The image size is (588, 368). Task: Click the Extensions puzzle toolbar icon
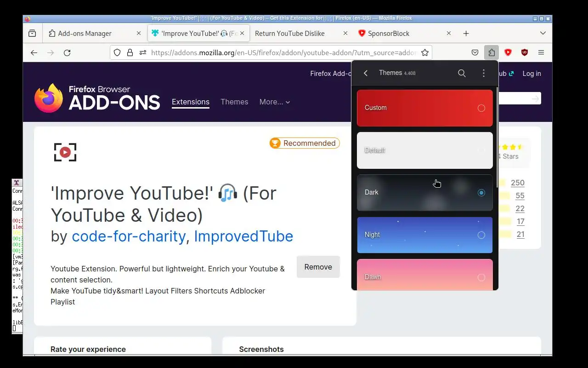click(x=492, y=52)
